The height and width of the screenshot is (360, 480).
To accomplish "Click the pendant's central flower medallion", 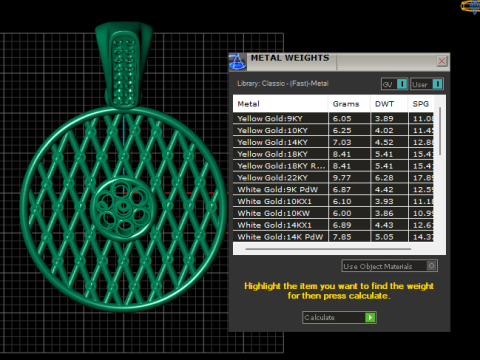I will click(124, 209).
